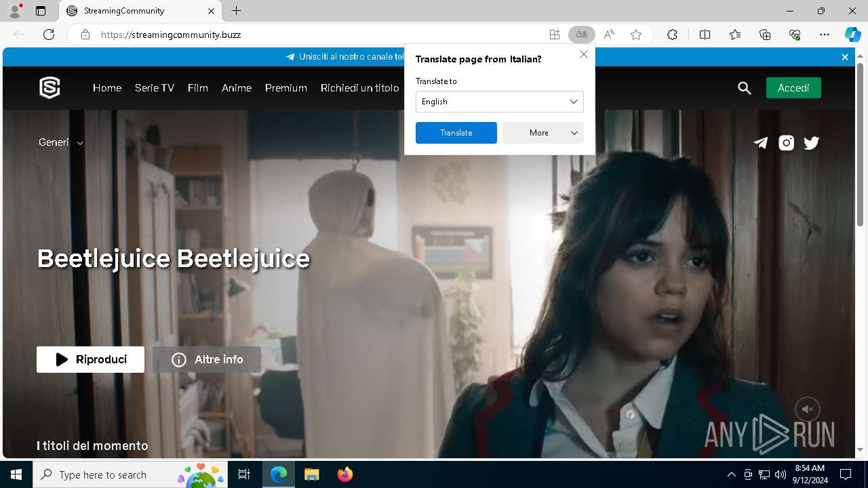The width and height of the screenshot is (868, 488).
Task: Open a new tab with plus icon
Action: (x=236, y=11)
